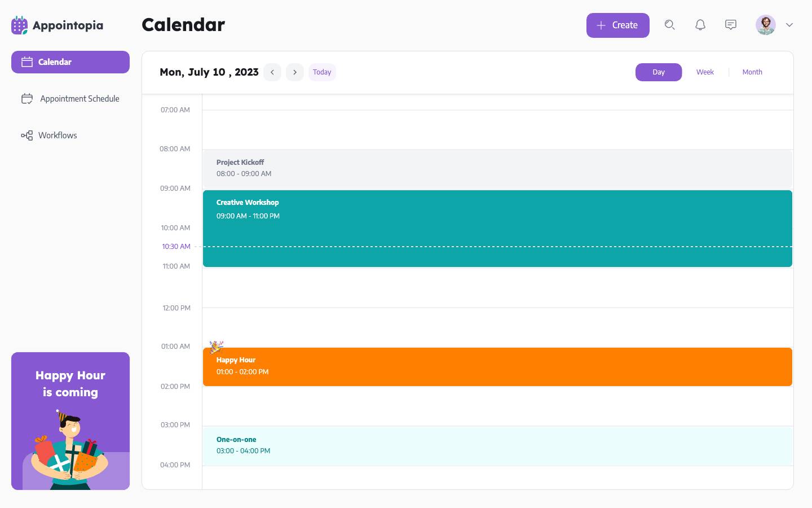812x508 pixels.
Task: Open the messages chat icon
Action: [731, 25]
